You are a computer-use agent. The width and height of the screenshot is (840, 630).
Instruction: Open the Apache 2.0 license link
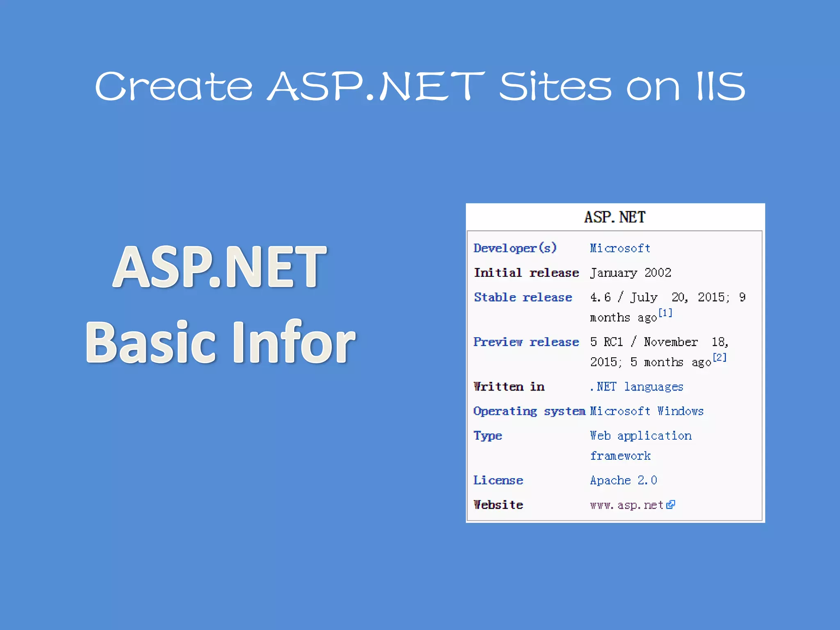point(623,480)
